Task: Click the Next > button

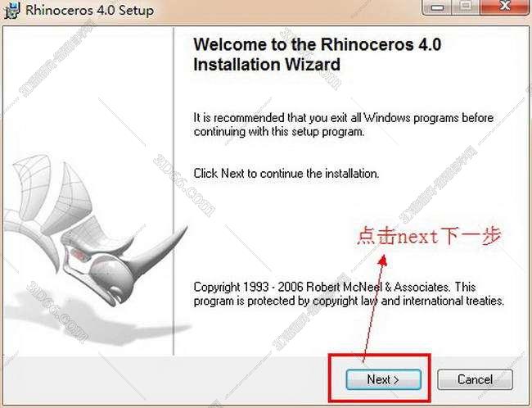Action: tap(384, 379)
